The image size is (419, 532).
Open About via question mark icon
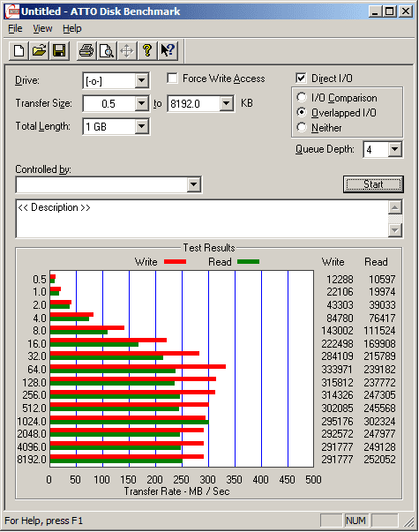(x=147, y=51)
